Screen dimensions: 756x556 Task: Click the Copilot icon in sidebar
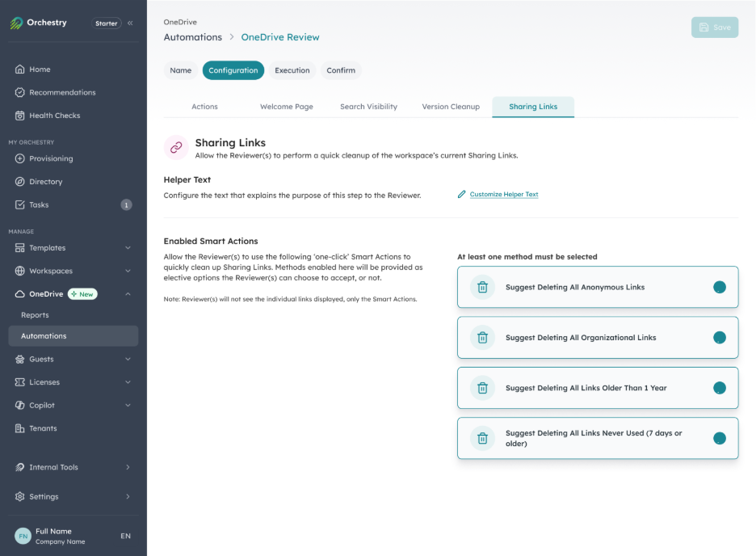click(x=19, y=405)
